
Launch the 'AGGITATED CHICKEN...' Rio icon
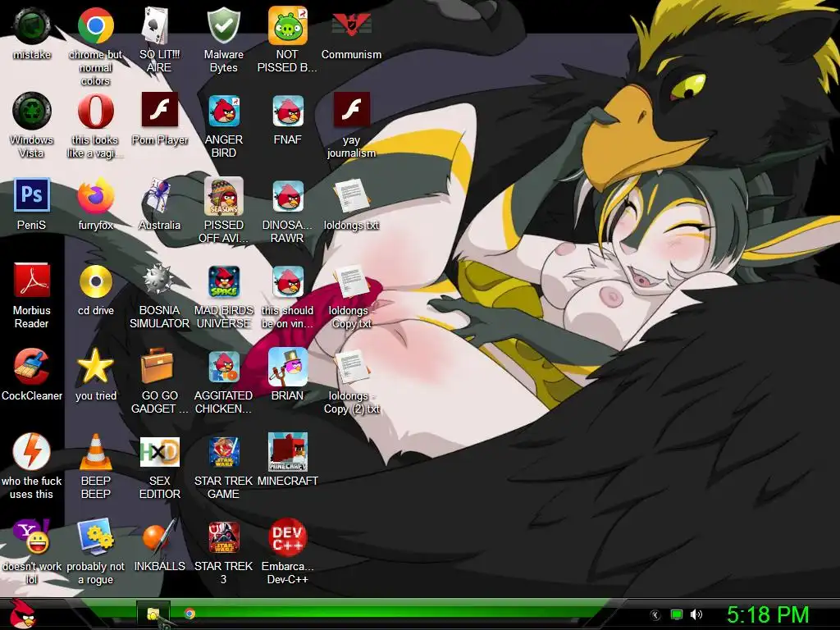coord(223,367)
